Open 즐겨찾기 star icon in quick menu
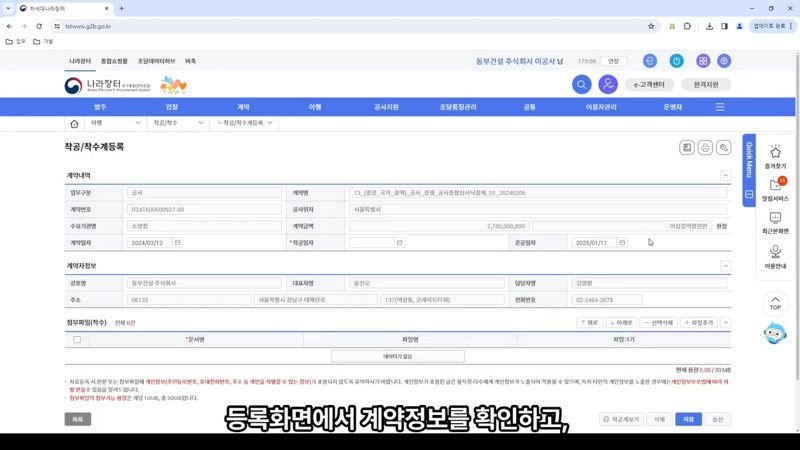Viewport: 800px width, 450px height. tap(775, 152)
